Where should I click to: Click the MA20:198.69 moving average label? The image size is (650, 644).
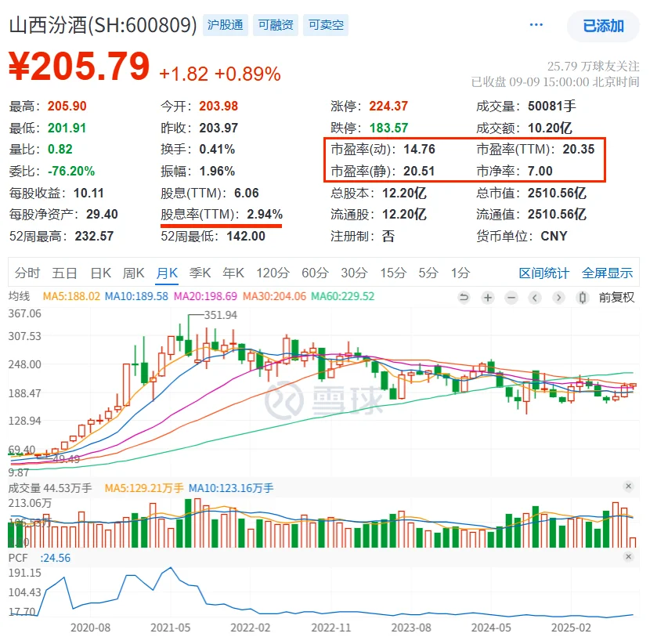(x=205, y=296)
